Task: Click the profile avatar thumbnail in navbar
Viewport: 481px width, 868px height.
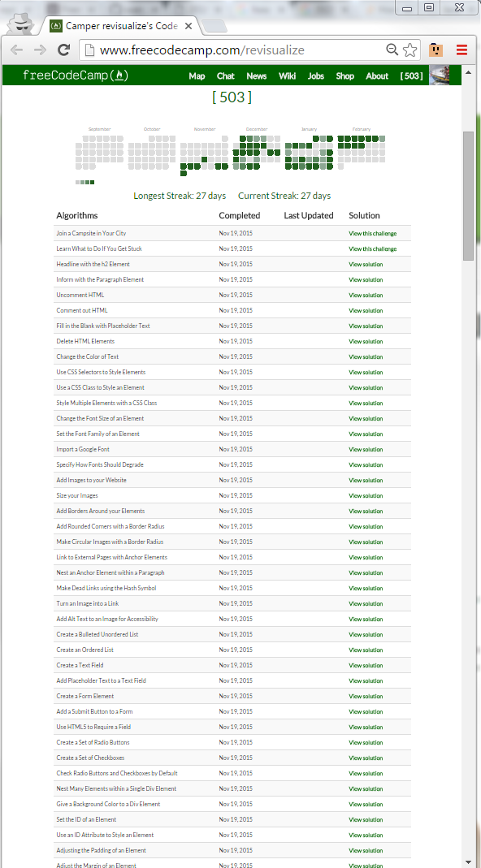Action: point(439,76)
